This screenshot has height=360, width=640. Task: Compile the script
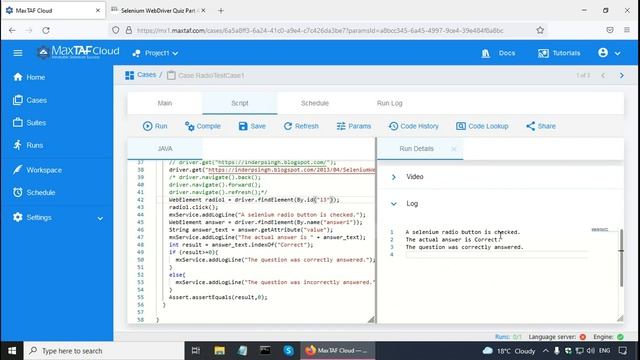[203, 126]
